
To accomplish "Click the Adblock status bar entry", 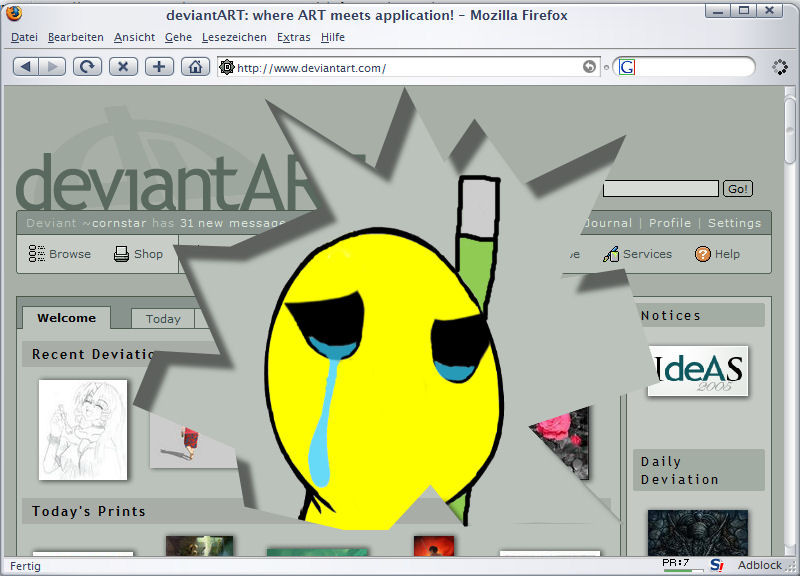I will tap(760, 565).
